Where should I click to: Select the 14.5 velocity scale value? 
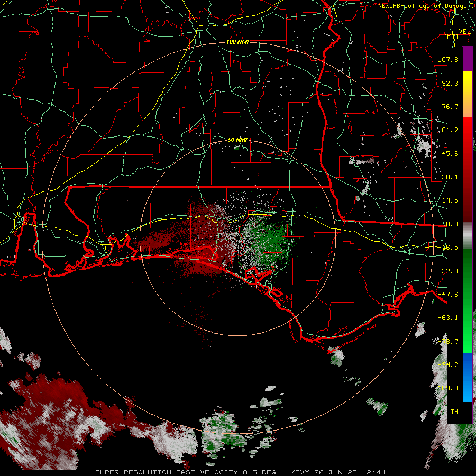click(450, 200)
